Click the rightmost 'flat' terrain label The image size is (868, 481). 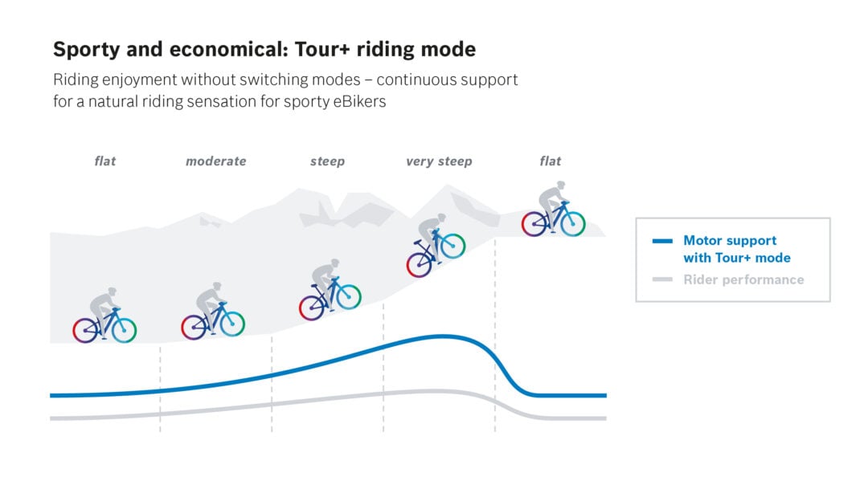pos(551,161)
